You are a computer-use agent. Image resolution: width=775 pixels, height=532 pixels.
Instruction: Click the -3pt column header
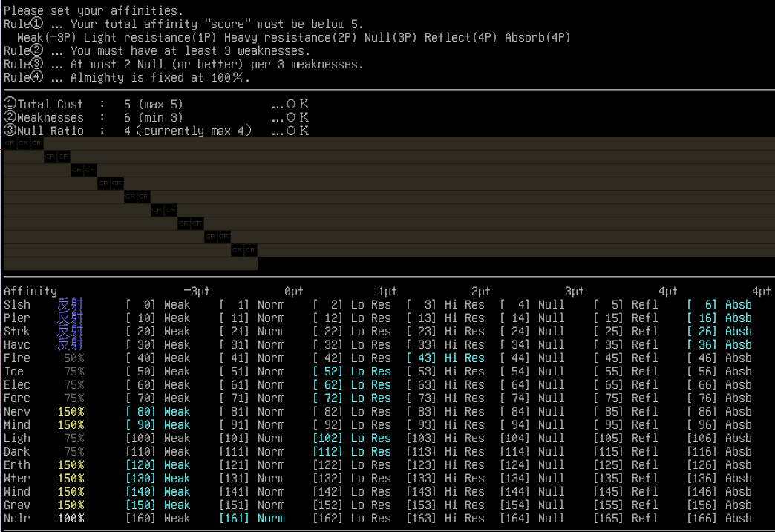click(x=197, y=292)
